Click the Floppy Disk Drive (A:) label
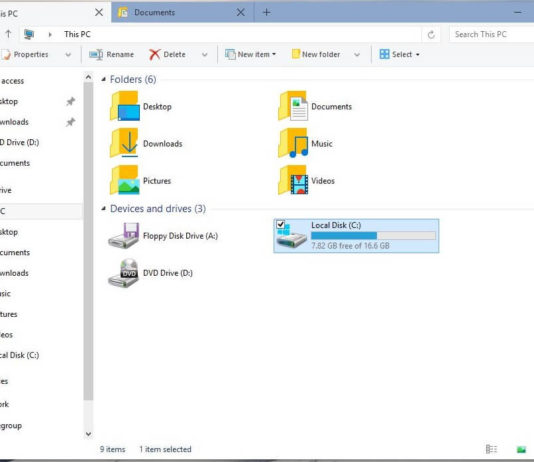 pyautogui.click(x=180, y=236)
